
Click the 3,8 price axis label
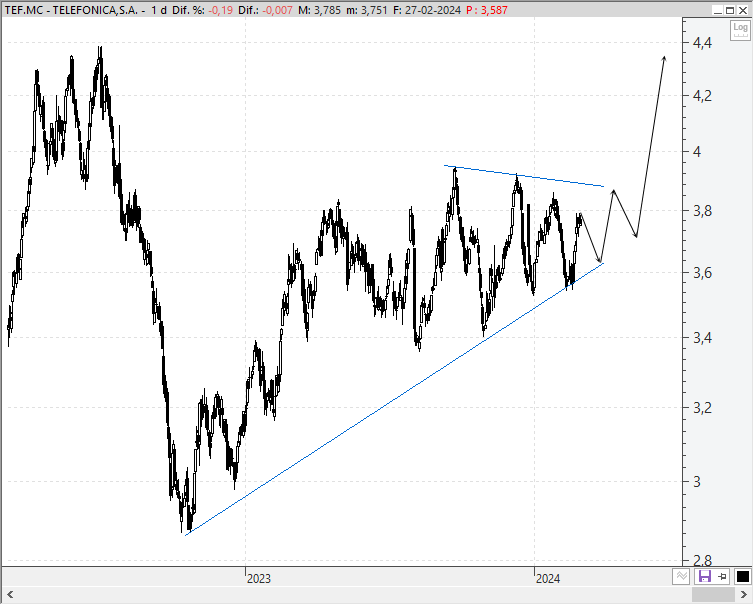(x=702, y=211)
